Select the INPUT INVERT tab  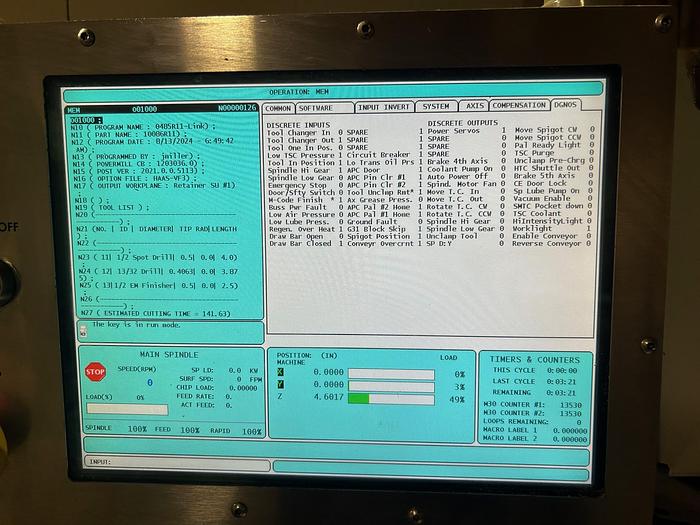(x=384, y=106)
